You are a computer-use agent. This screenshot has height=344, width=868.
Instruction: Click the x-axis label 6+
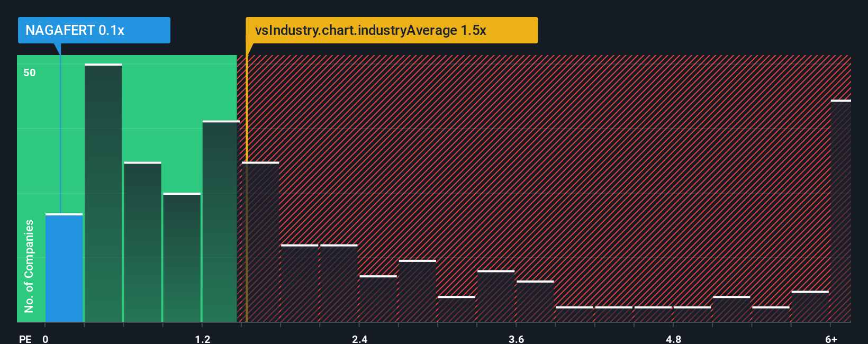[831, 339]
